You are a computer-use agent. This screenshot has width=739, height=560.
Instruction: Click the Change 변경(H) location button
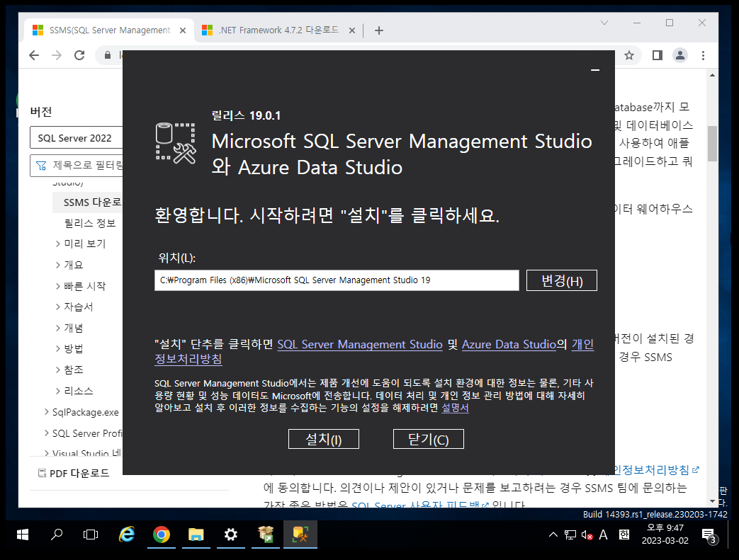pos(562,280)
